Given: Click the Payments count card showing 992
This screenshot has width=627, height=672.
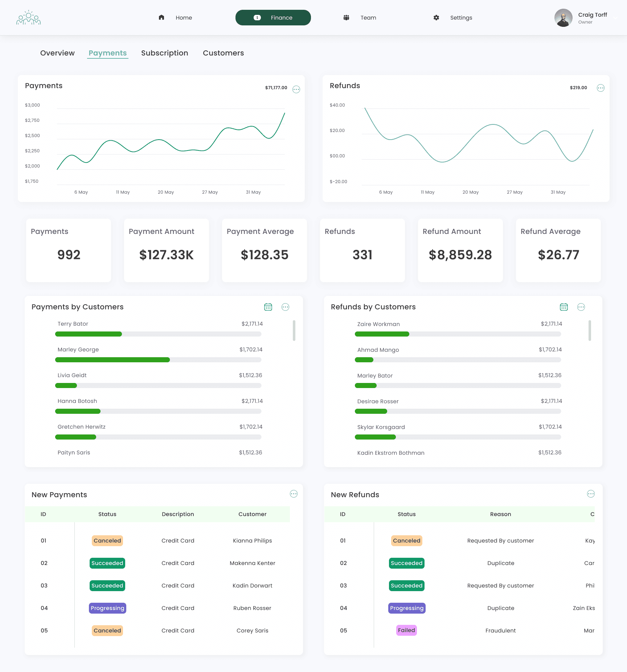Looking at the screenshot, I should [69, 250].
